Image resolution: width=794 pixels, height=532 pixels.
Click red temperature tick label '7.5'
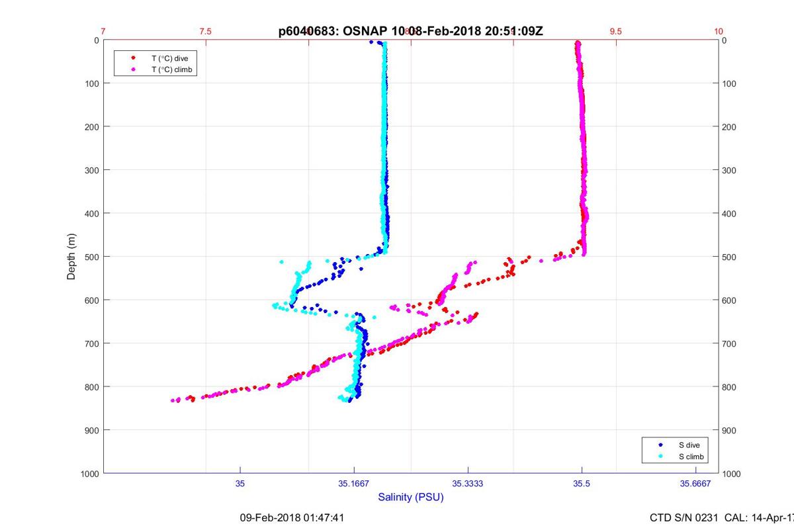(x=206, y=31)
